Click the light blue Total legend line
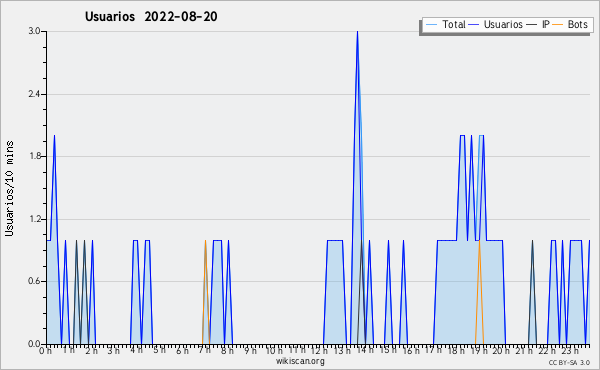Screen dimensions: 600x370 click(x=431, y=25)
